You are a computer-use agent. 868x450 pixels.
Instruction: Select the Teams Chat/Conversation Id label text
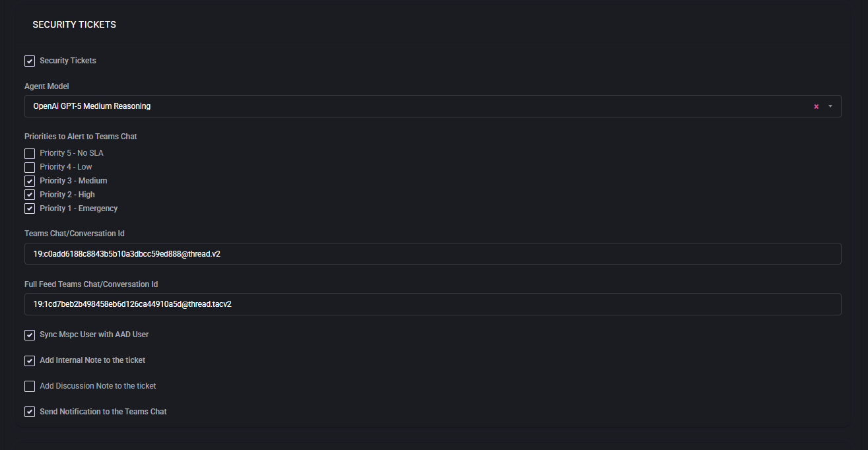(x=75, y=234)
